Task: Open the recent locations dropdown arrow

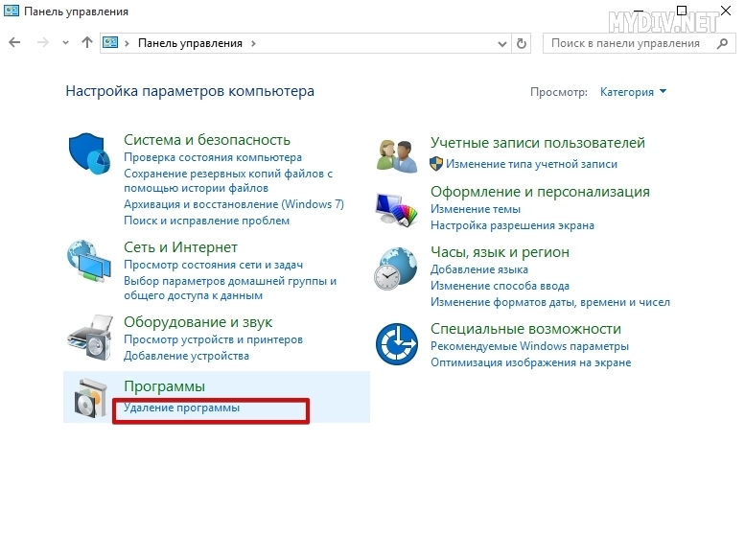Action: click(x=65, y=43)
